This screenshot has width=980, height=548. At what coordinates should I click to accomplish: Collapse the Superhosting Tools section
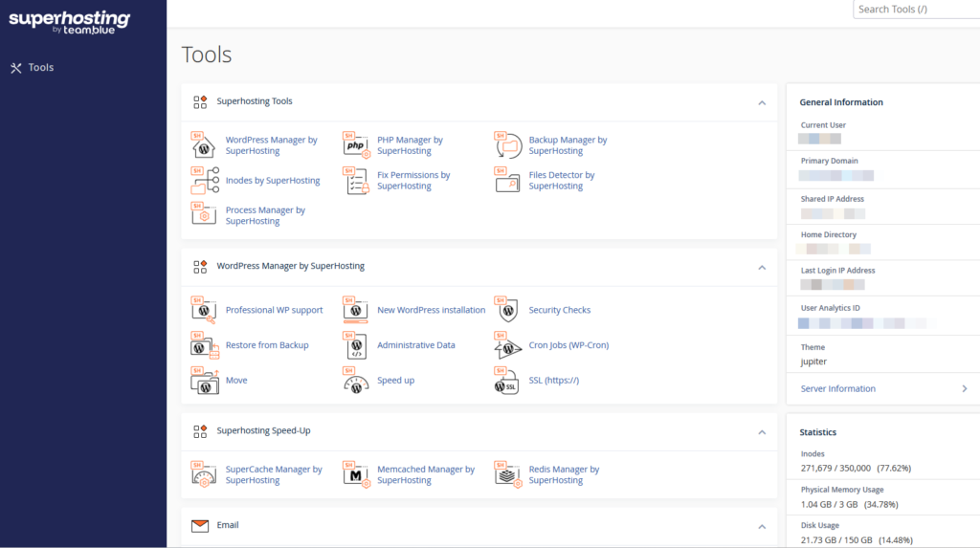[762, 102]
